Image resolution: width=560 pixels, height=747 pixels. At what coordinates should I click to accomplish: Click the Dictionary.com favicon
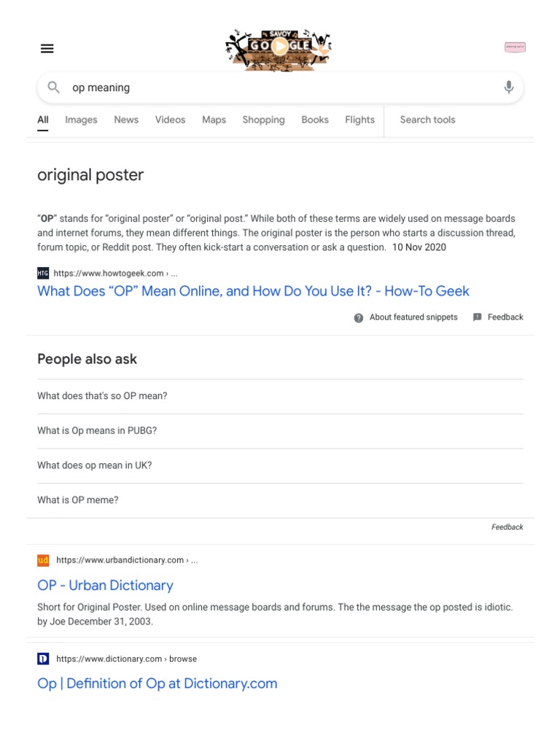coord(43,659)
